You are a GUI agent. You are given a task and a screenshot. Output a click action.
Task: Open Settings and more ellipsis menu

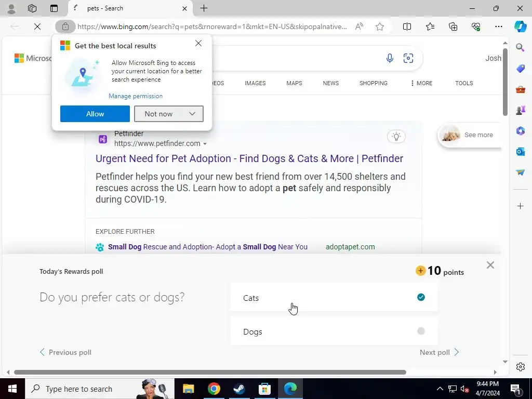[498, 26]
